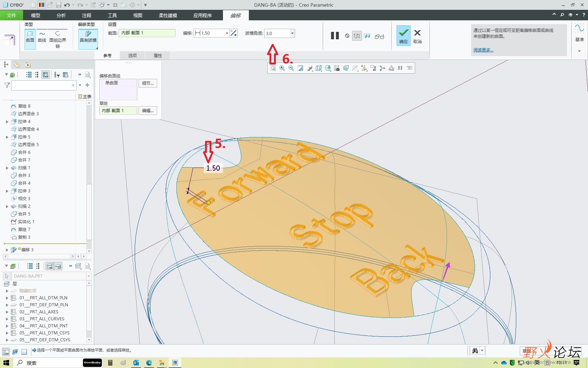Open the 属性 properties tab
This screenshot has height=368, width=588.
tap(158, 55)
